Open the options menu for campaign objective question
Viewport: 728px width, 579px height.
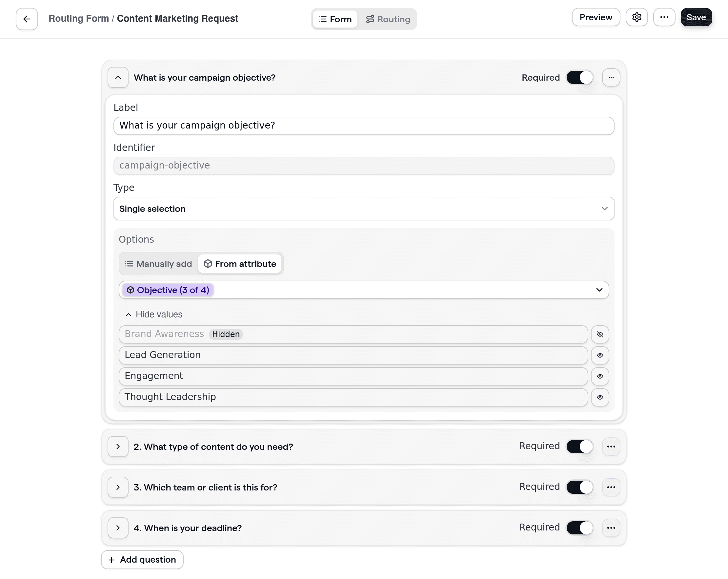tap(611, 77)
